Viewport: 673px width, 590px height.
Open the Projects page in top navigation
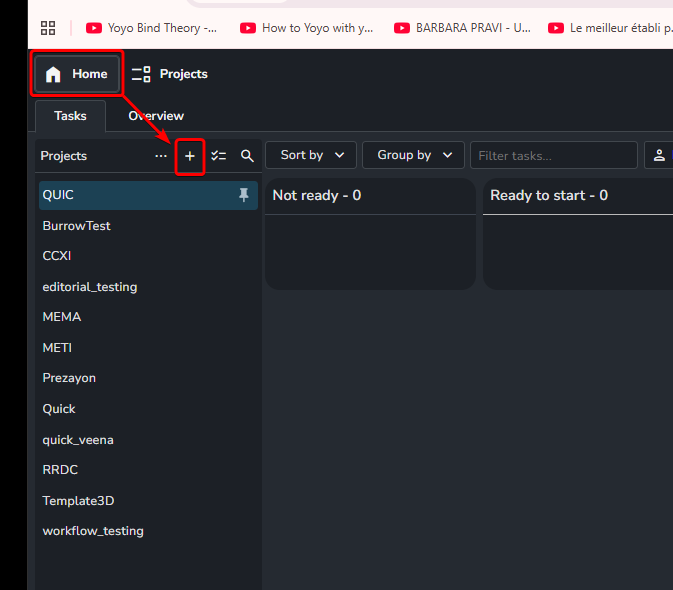tap(170, 74)
